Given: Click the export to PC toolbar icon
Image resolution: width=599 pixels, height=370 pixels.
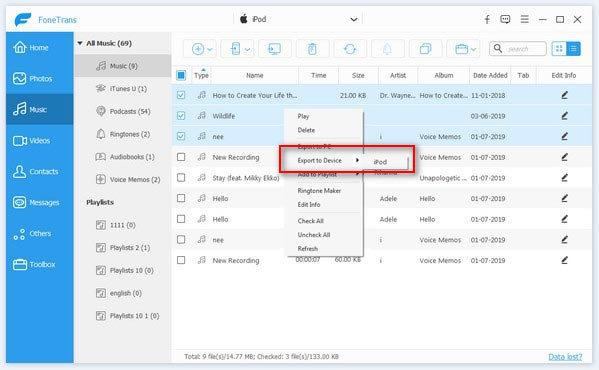Looking at the screenshot, I should click(275, 49).
